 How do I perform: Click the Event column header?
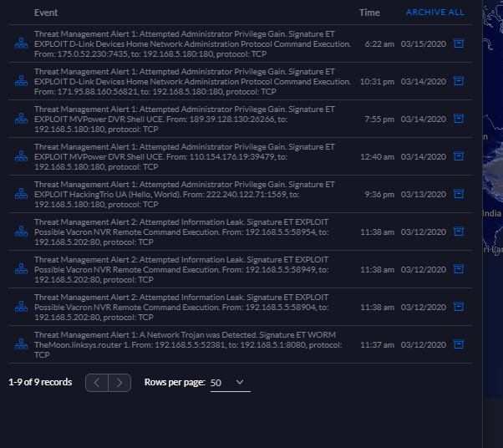click(x=46, y=13)
